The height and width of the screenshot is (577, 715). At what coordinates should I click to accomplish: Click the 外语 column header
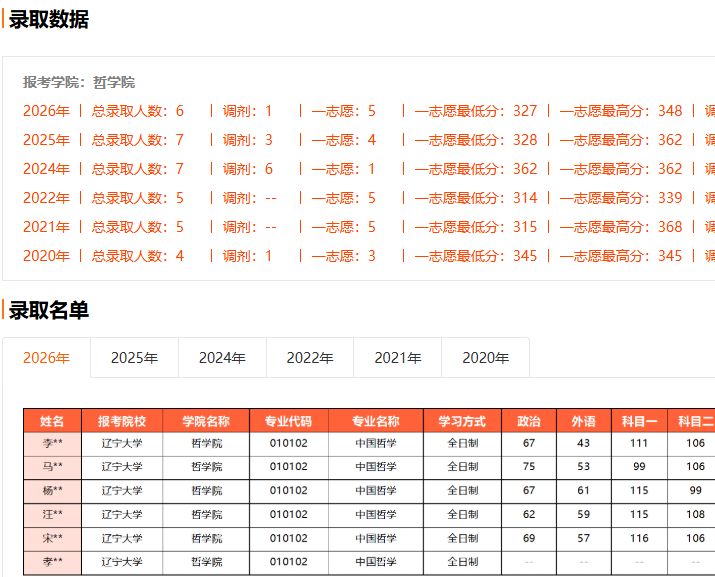click(584, 421)
